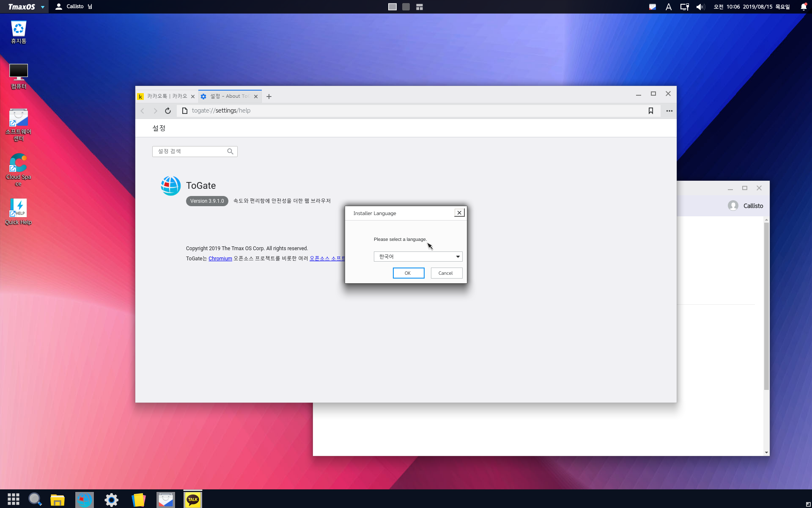Click the volume speaker icon

[x=700, y=7]
